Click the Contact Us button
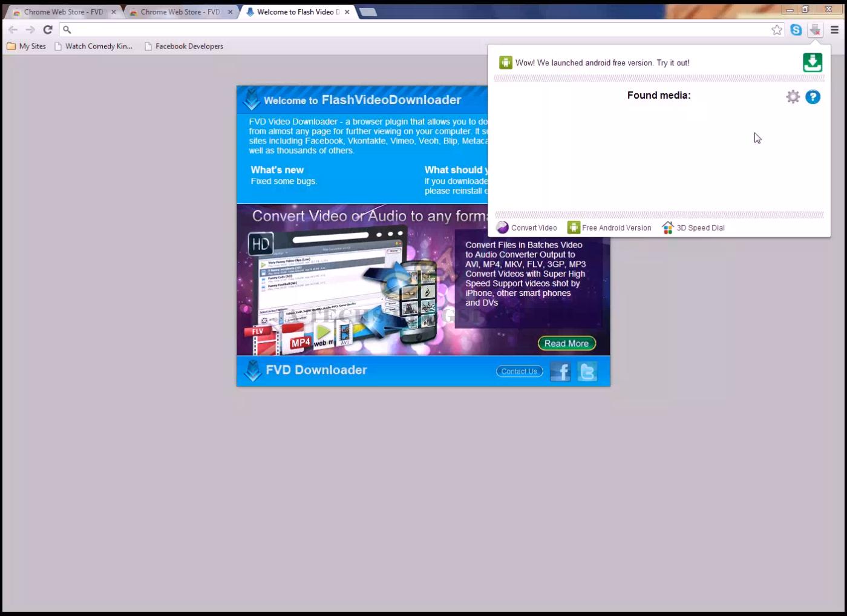The image size is (847, 616). coord(519,372)
